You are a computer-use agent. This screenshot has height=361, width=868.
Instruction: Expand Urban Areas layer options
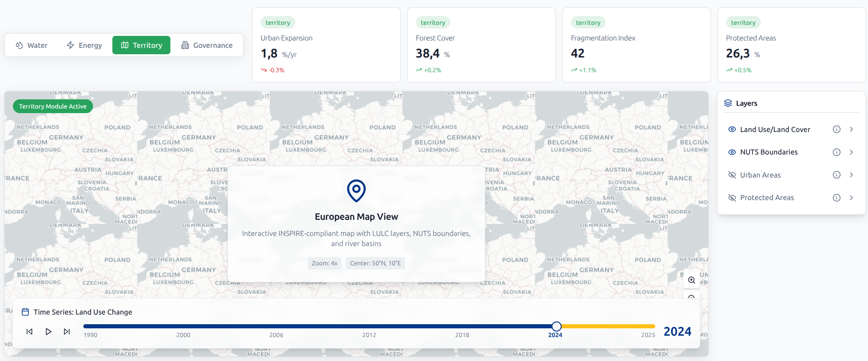[851, 175]
